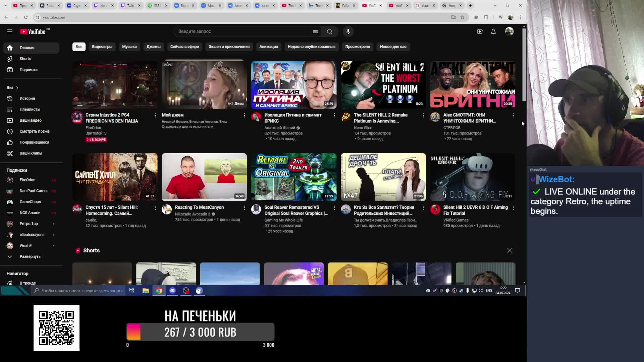
Task: Open options menu for Reacting To MeatCanyon video
Action: pos(245,208)
